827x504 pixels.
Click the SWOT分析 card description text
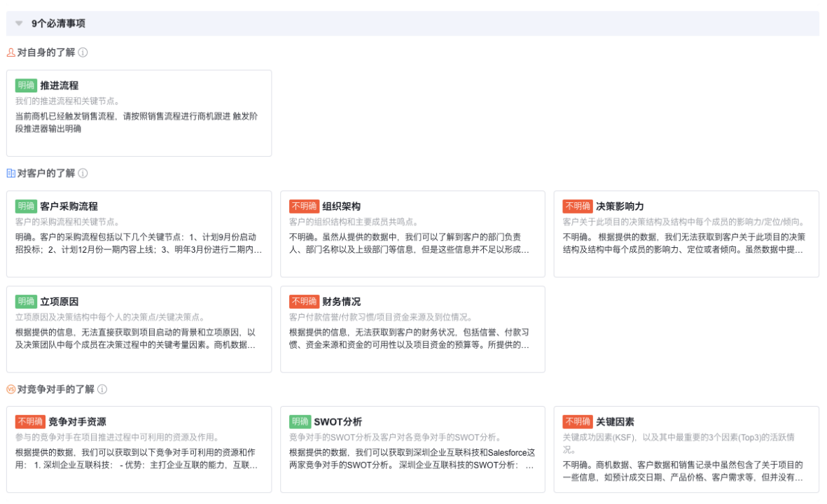point(412,458)
